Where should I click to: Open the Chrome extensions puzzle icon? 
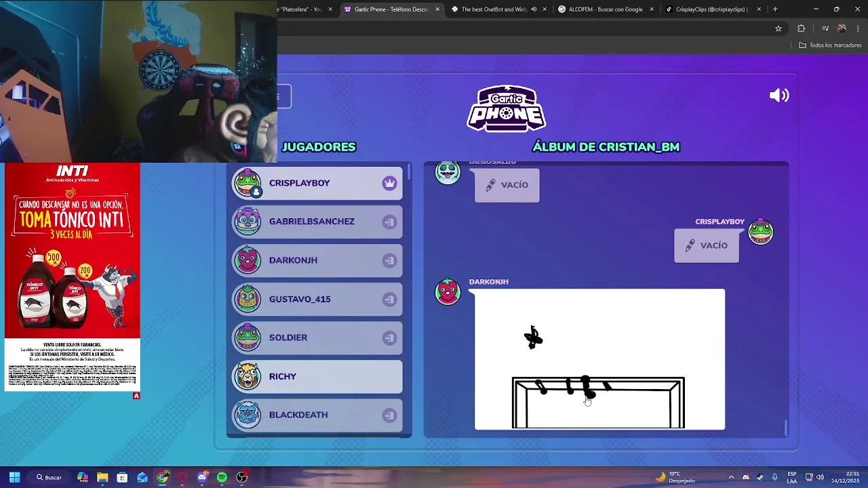[x=802, y=28]
